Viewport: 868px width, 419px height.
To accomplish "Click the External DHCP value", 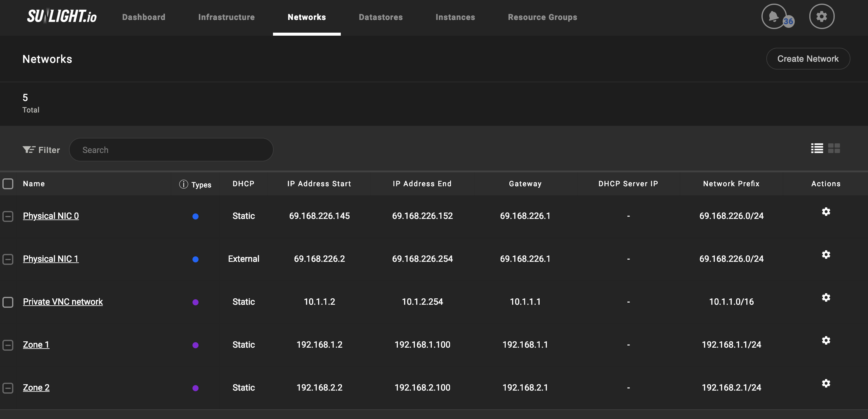I will [243, 259].
